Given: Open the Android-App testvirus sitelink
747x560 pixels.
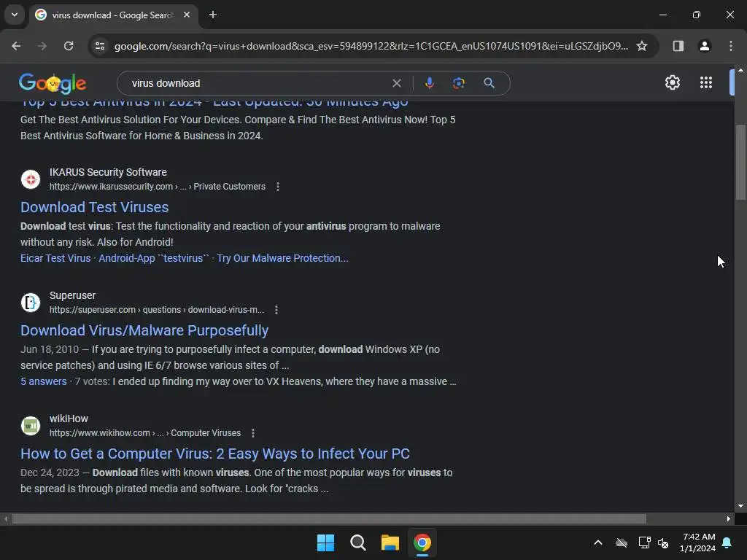Looking at the screenshot, I should pyautogui.click(x=154, y=258).
